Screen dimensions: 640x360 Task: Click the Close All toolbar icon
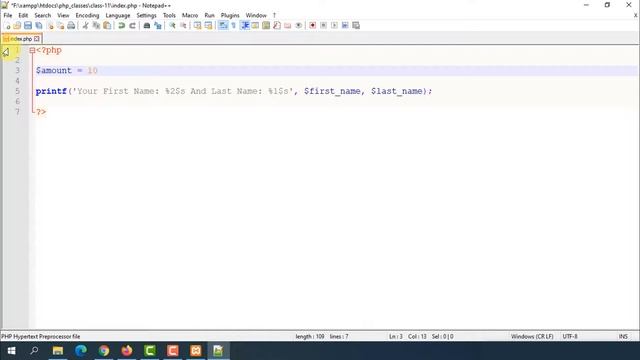coord(60,26)
